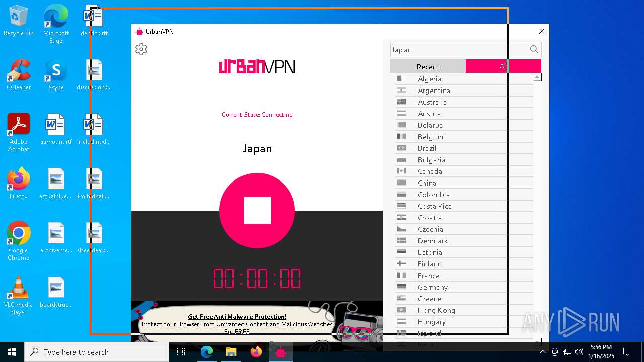
Task: Select Hong Kong location
Action: click(464, 310)
